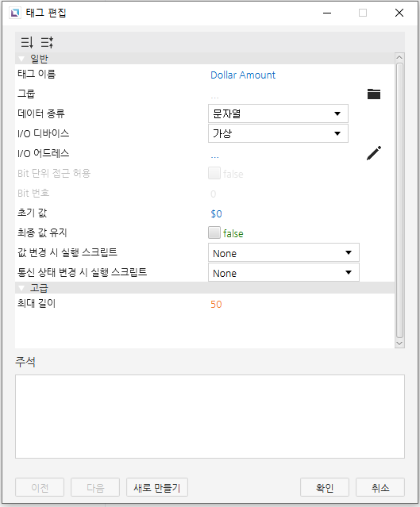Open the I/O 디바이스 dropdown showing 가상
Image resolution: width=420 pixels, height=507 pixels.
point(278,133)
